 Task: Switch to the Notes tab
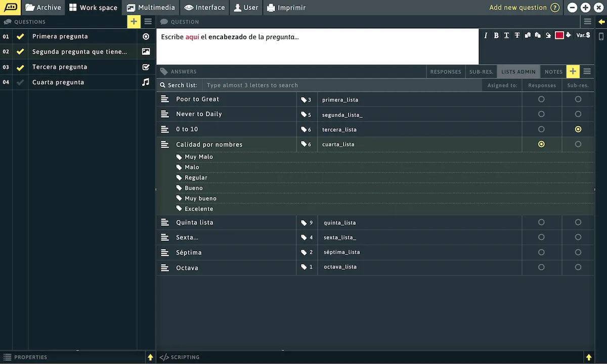click(553, 72)
